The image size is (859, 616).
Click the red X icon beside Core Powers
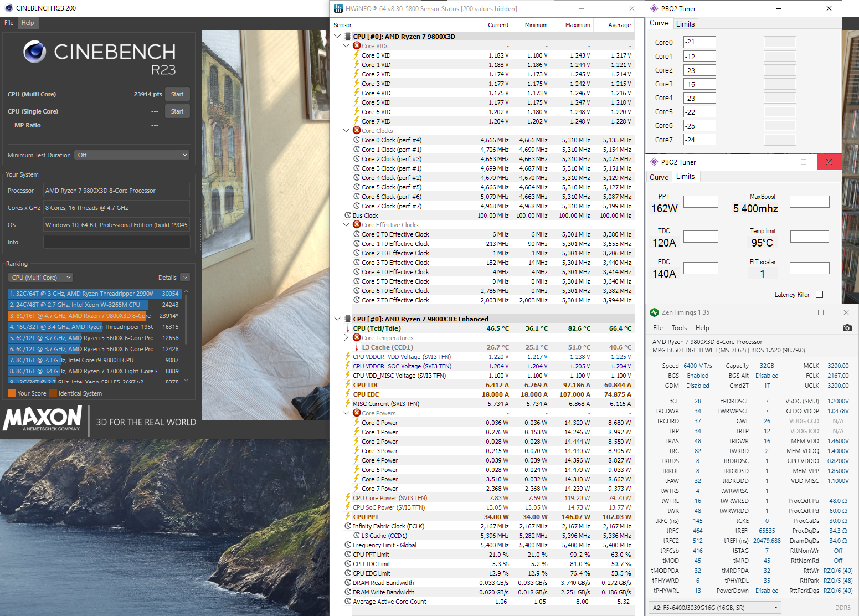tap(357, 413)
